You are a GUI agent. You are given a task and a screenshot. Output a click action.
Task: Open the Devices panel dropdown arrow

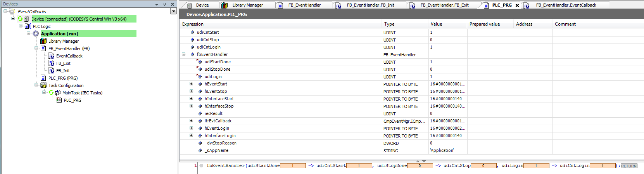(157, 4)
